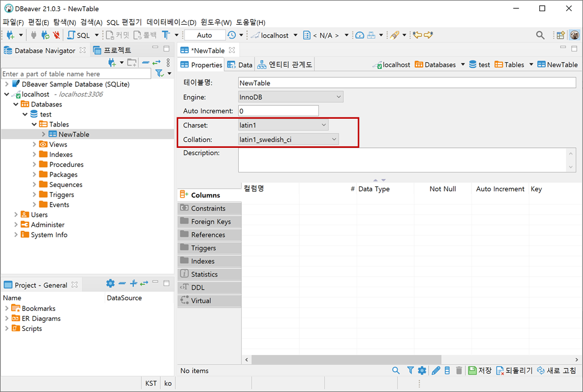Expand Bookmarks in Project panel

[7, 308]
